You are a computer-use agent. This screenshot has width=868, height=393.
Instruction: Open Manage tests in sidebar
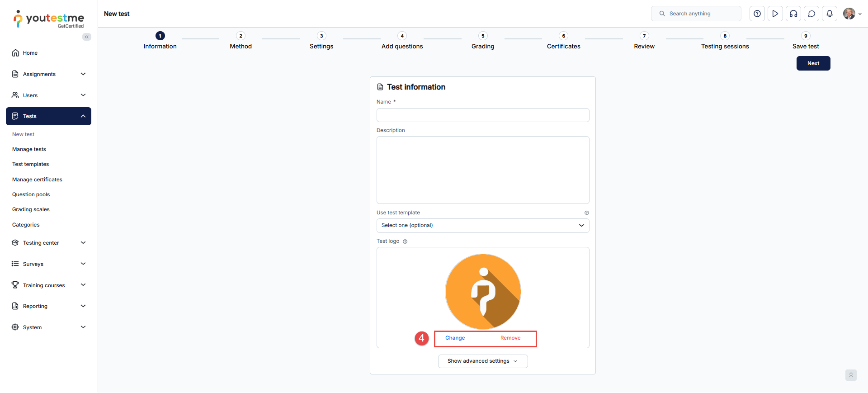click(29, 149)
